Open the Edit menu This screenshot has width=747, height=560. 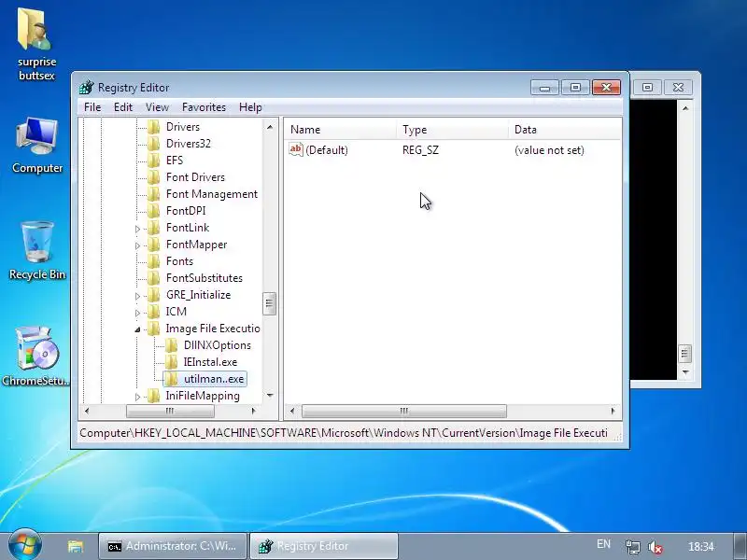(x=123, y=107)
